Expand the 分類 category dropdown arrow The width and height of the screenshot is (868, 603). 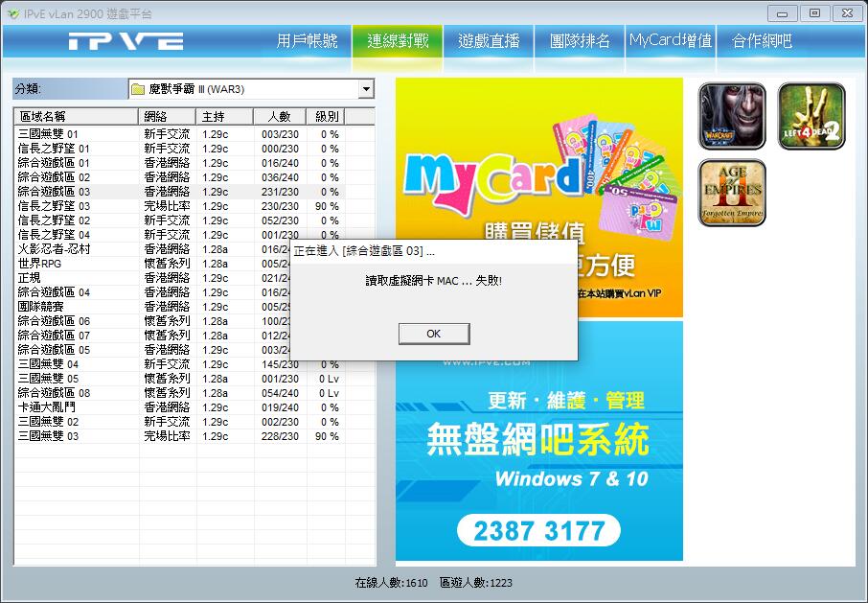[365, 89]
